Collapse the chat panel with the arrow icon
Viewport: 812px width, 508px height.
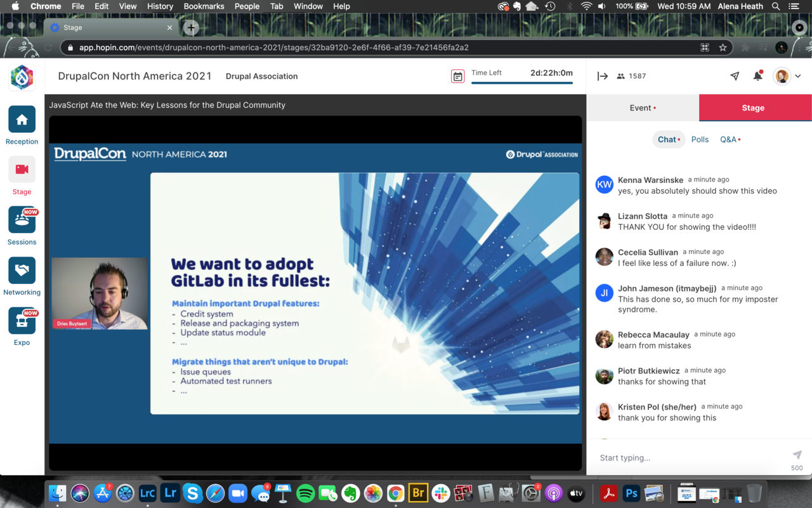click(x=601, y=76)
